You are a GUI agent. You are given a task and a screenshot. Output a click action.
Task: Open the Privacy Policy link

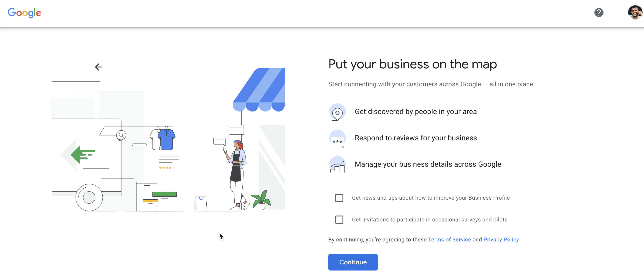(501, 240)
